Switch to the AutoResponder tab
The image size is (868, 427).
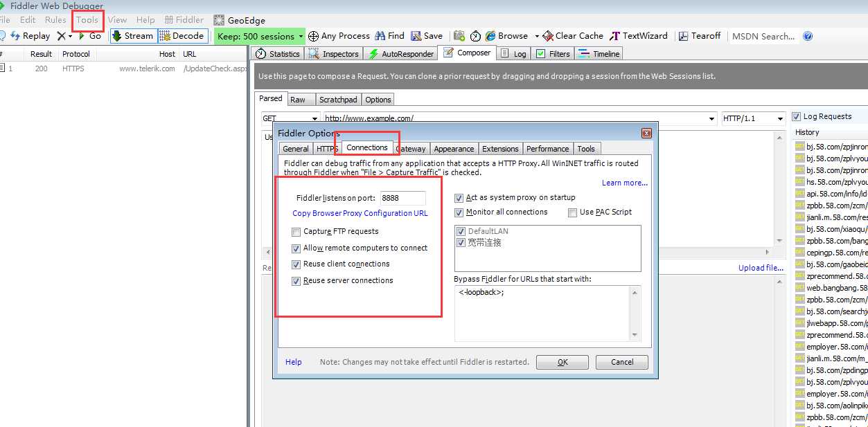coord(401,53)
